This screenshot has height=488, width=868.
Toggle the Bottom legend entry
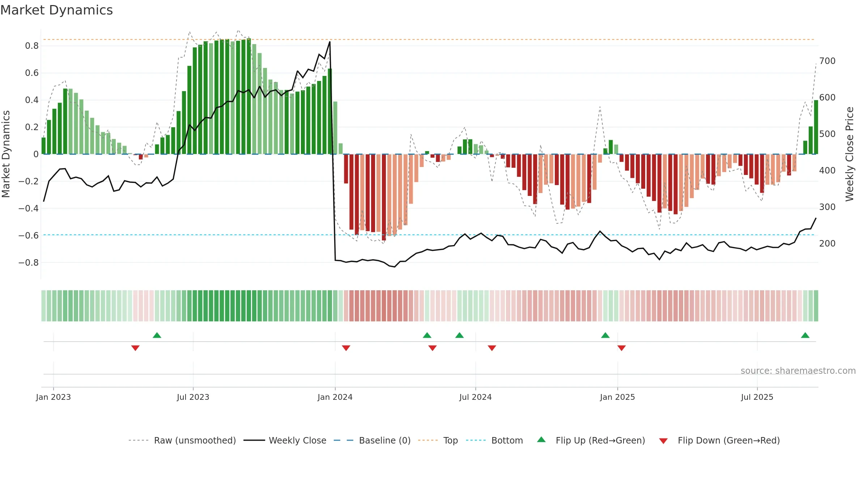[x=494, y=440]
